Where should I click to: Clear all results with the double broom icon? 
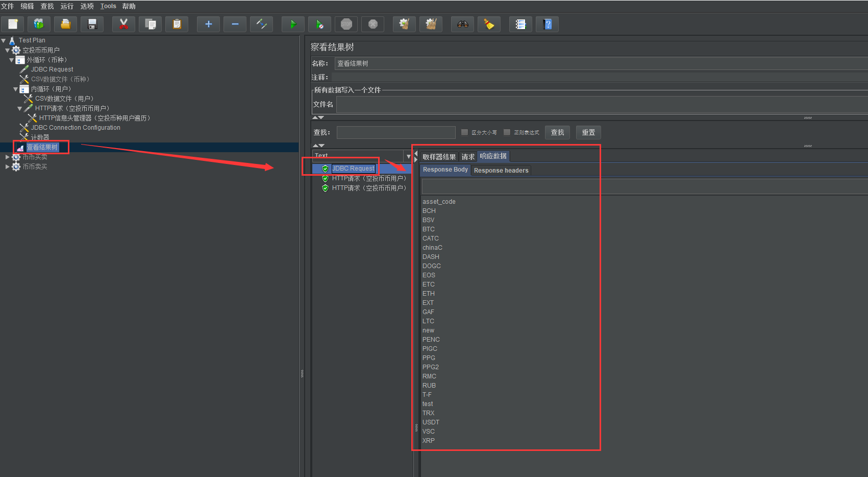[431, 24]
